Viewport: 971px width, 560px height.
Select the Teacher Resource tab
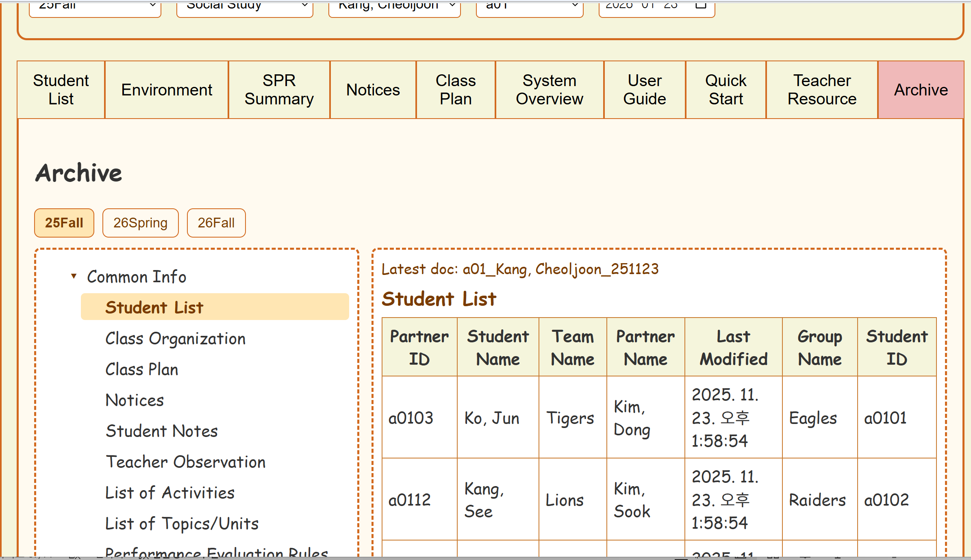[x=822, y=90]
